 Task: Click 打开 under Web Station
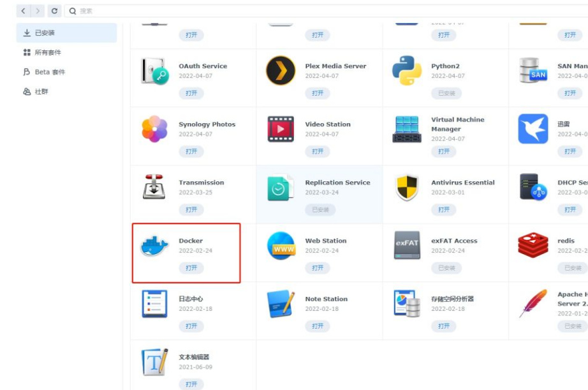point(318,267)
